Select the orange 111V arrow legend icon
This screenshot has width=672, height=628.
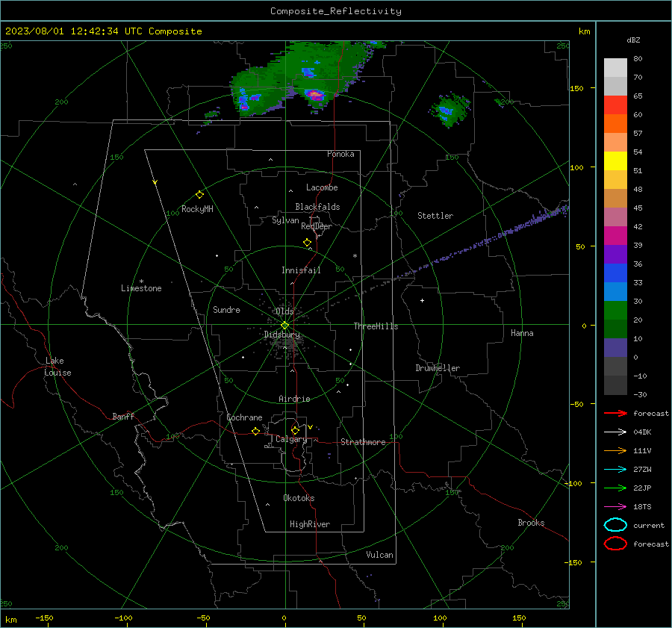pos(615,450)
